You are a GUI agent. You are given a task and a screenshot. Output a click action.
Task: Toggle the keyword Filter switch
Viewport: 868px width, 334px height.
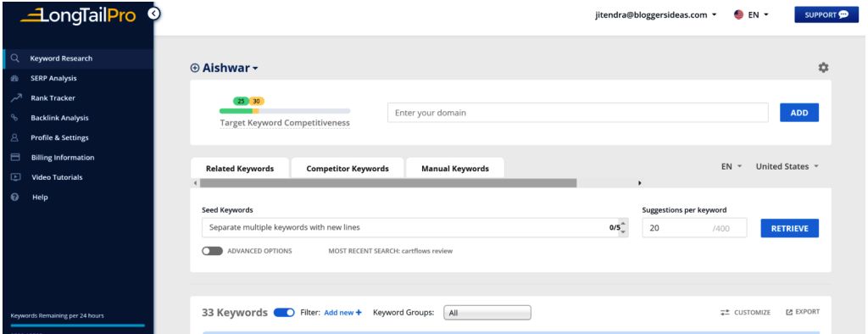(284, 313)
